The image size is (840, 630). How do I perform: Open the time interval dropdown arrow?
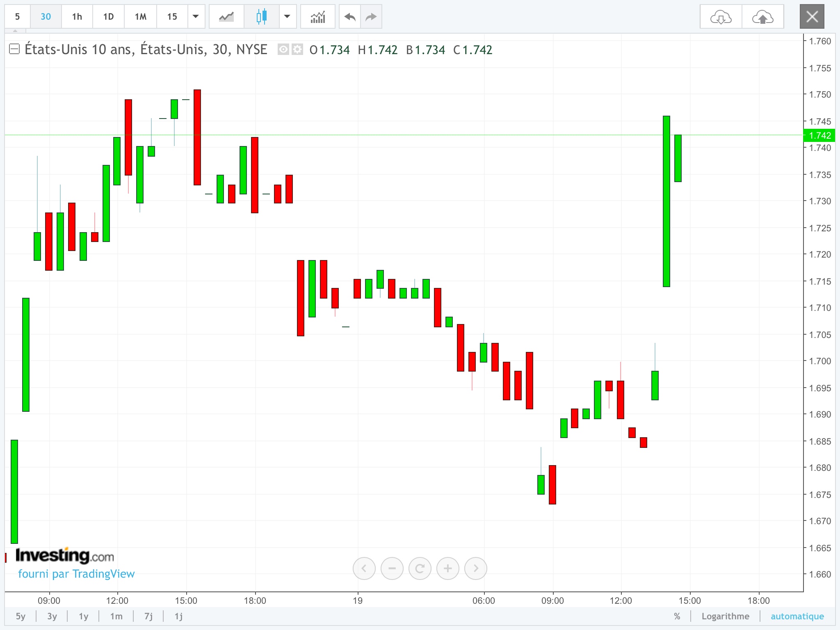click(x=196, y=17)
